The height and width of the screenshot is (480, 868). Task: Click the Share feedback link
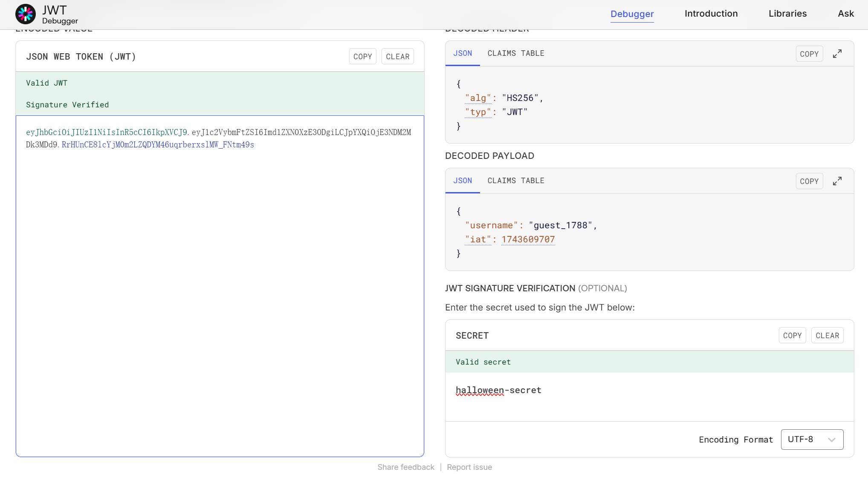[x=405, y=467]
